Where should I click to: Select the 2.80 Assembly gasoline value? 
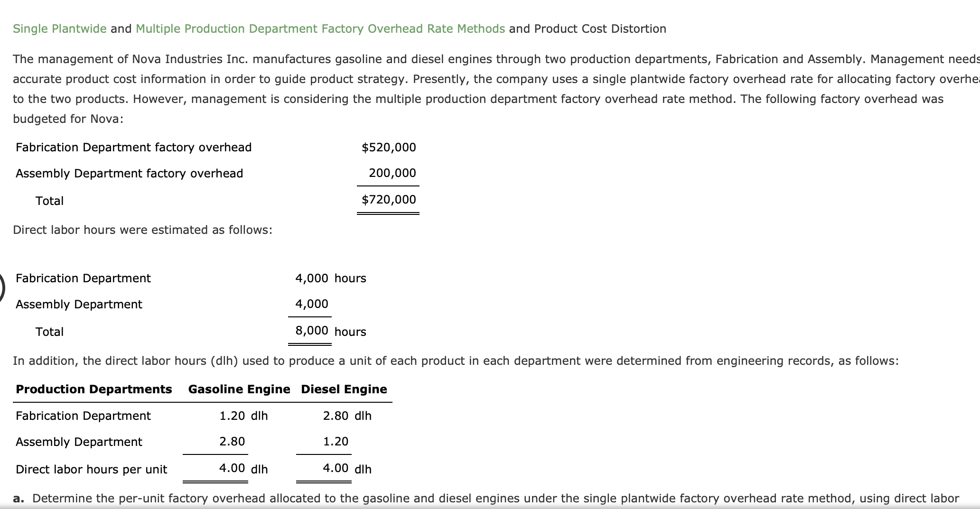point(232,441)
